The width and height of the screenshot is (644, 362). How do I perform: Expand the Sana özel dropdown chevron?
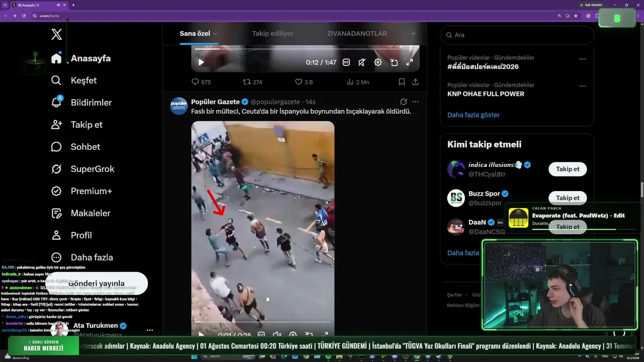click(215, 34)
